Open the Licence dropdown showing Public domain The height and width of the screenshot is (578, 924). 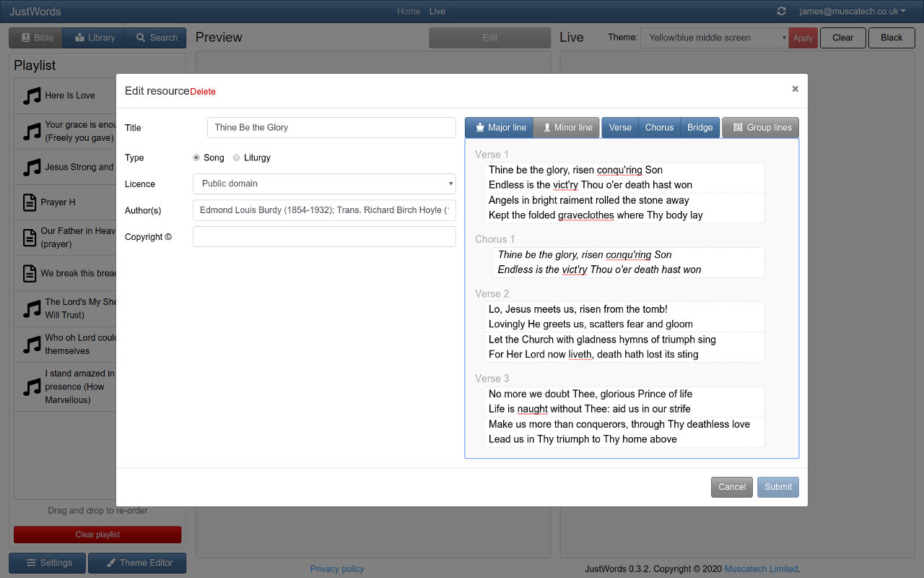click(x=324, y=184)
